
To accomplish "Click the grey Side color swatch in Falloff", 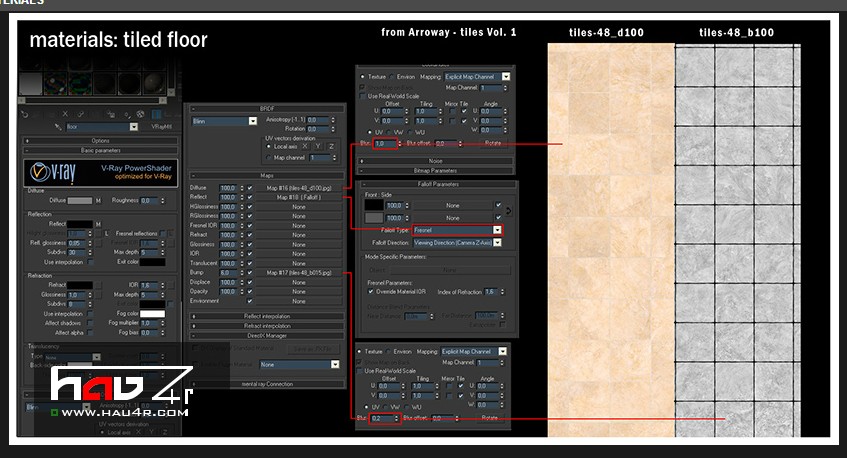I will (x=374, y=218).
